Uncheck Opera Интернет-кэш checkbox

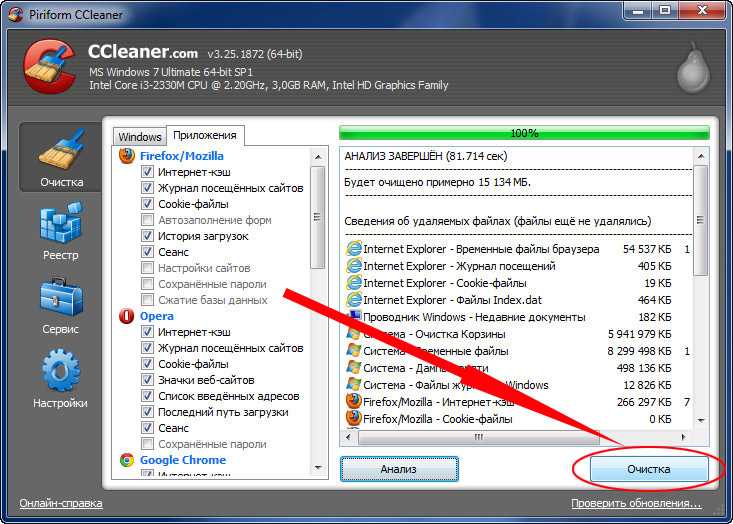[147, 332]
